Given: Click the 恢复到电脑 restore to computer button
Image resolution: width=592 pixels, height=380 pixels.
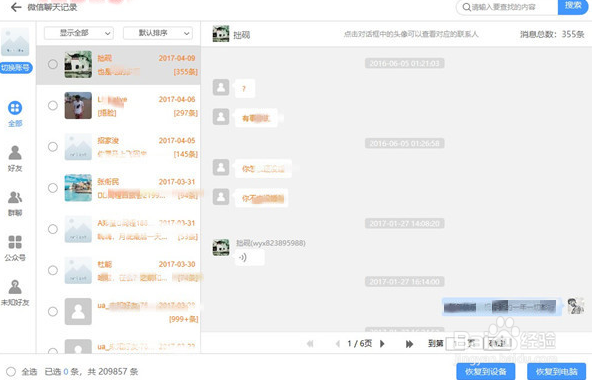Looking at the screenshot, I should [x=557, y=372].
